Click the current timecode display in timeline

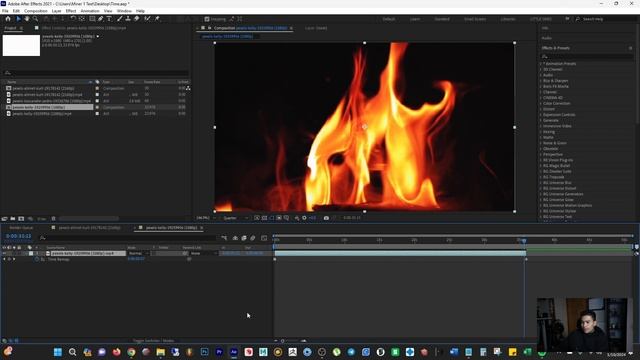pyautogui.click(x=18, y=236)
